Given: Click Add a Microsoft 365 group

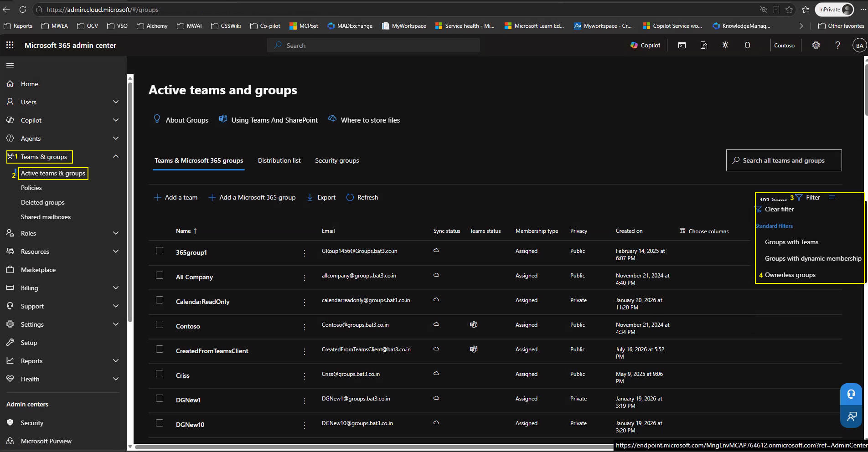Looking at the screenshot, I should point(252,197).
